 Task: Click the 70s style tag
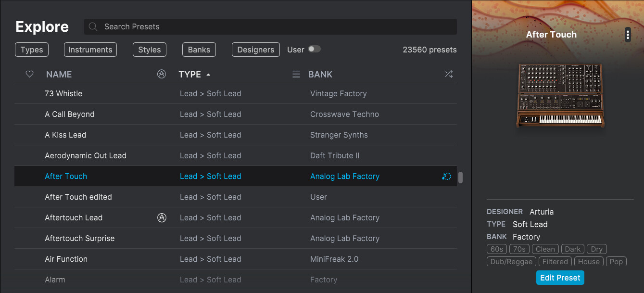519,249
